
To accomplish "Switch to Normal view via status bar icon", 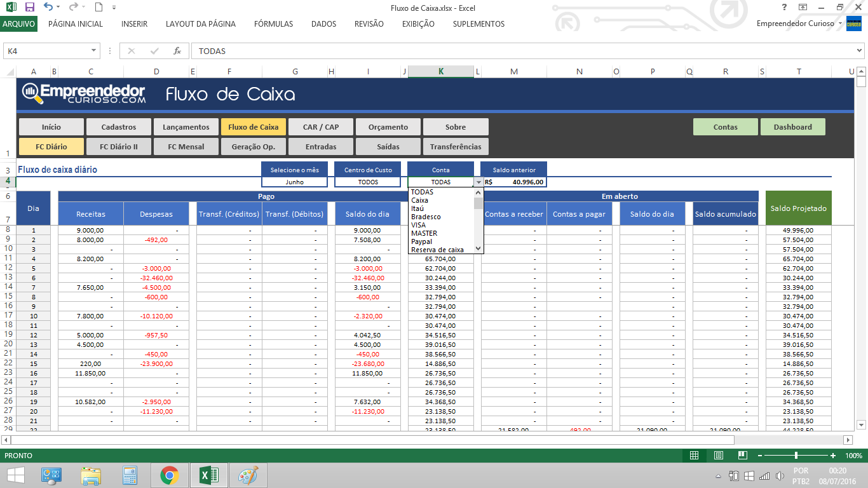I will click(x=695, y=455).
